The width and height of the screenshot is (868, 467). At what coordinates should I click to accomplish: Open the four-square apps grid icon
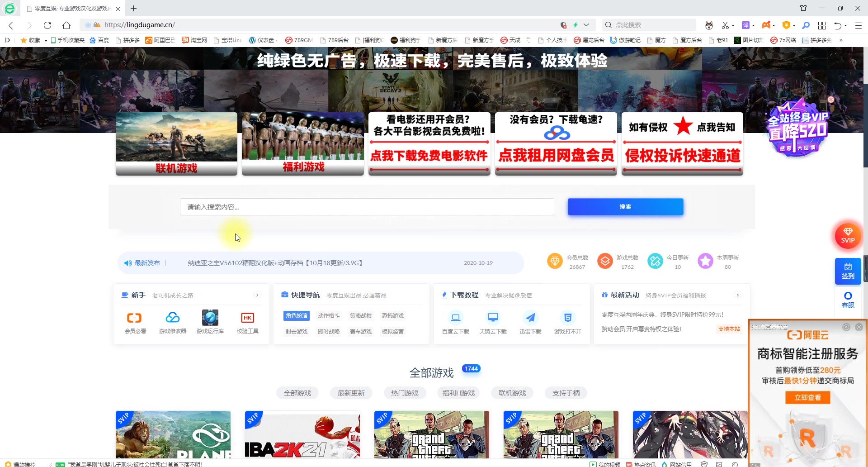(x=822, y=25)
